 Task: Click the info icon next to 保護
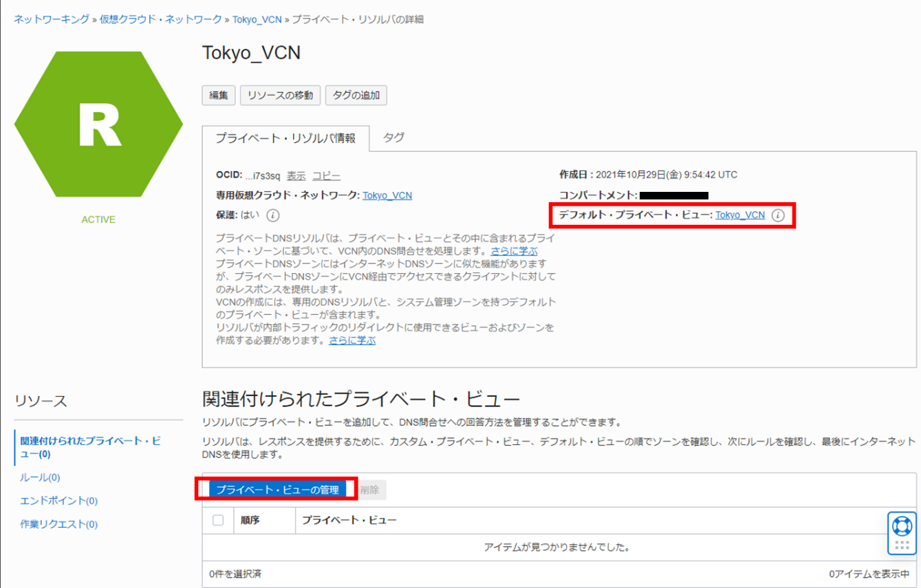tap(272, 215)
